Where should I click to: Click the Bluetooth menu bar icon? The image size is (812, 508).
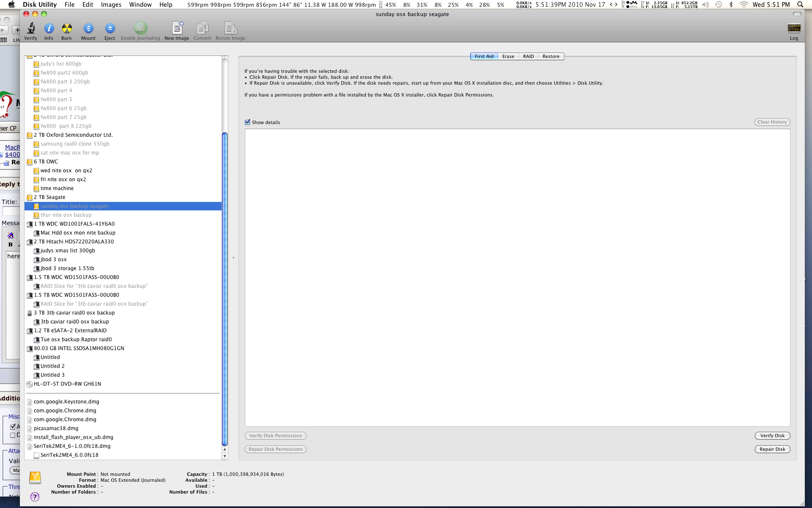pos(731,5)
